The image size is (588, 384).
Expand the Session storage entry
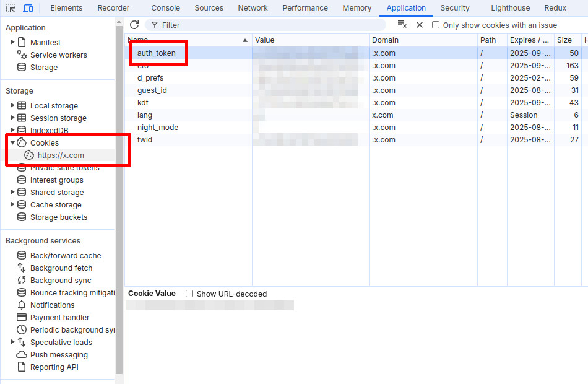click(x=14, y=118)
